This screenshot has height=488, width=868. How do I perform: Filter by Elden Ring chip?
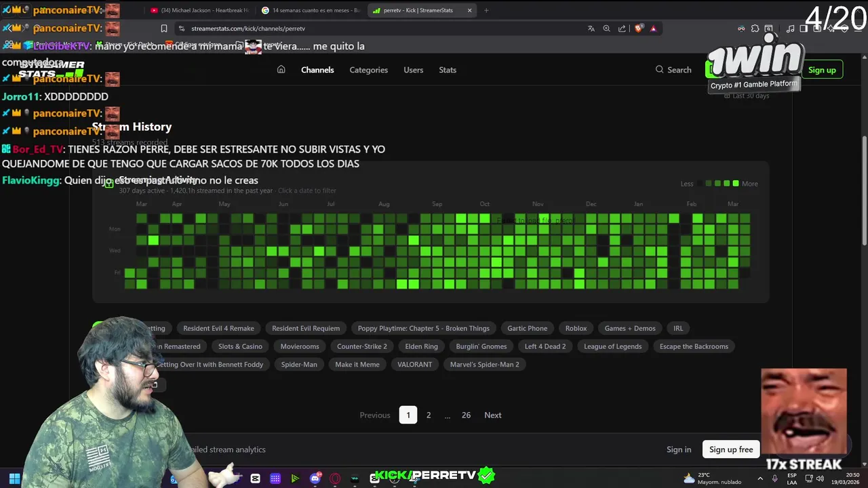[x=421, y=346]
